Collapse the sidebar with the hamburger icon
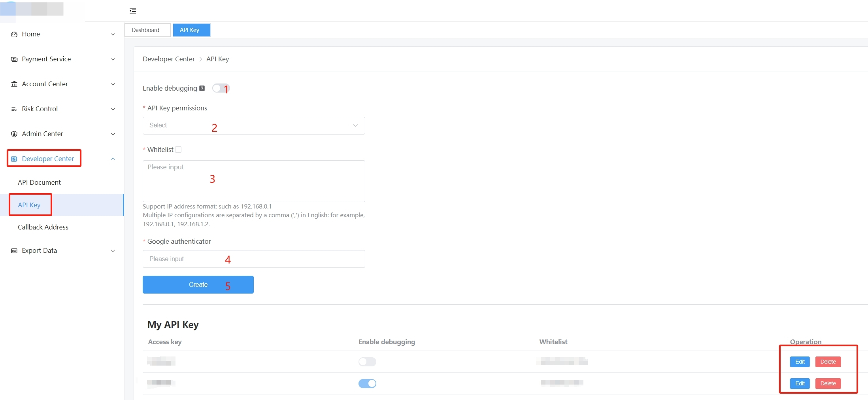The height and width of the screenshot is (400, 868). point(132,11)
